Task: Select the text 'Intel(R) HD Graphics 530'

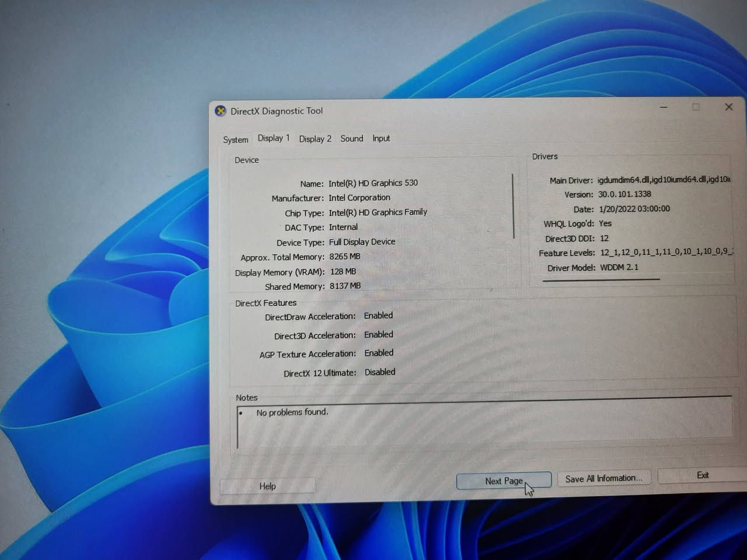Action: click(373, 183)
